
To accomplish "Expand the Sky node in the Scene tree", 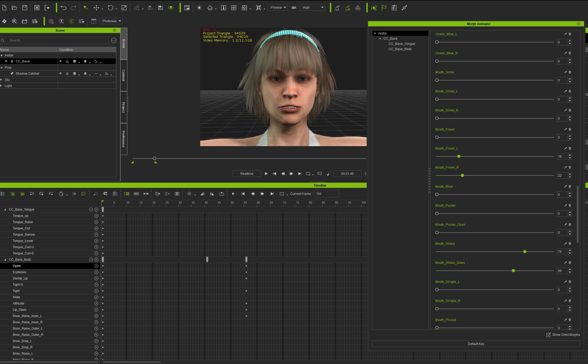I will [x=1, y=80].
